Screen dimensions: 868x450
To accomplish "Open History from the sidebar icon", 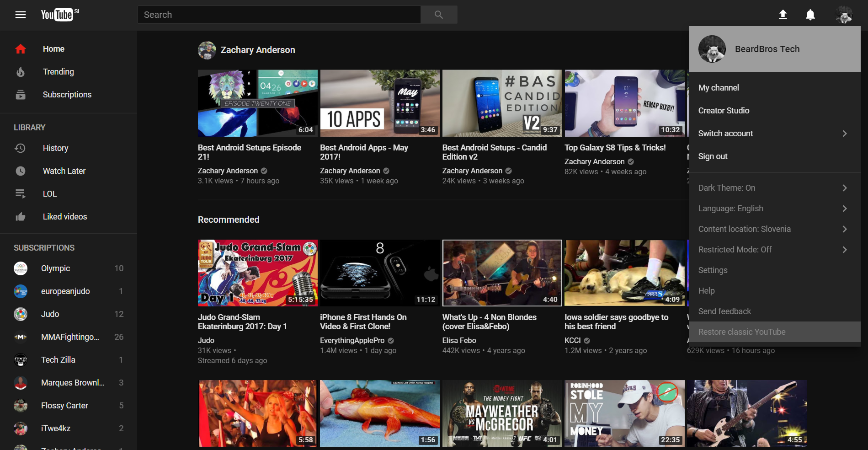I will [21, 148].
